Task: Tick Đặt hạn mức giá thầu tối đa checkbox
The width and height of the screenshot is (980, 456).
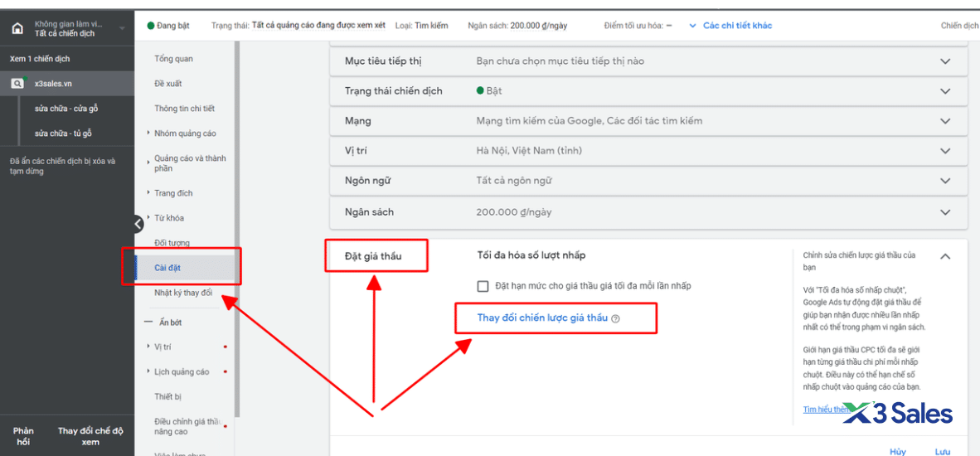Action: coord(483,286)
